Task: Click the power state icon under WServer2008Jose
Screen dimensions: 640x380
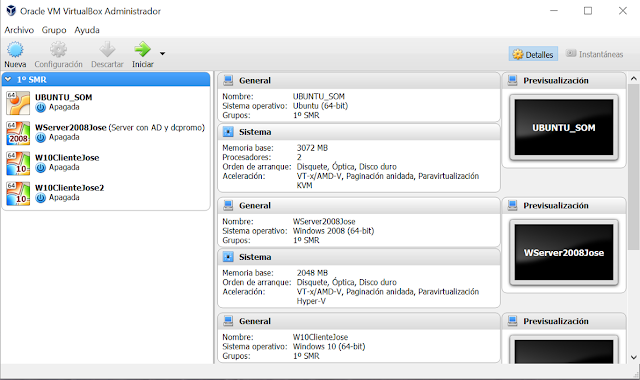Action: [40, 138]
